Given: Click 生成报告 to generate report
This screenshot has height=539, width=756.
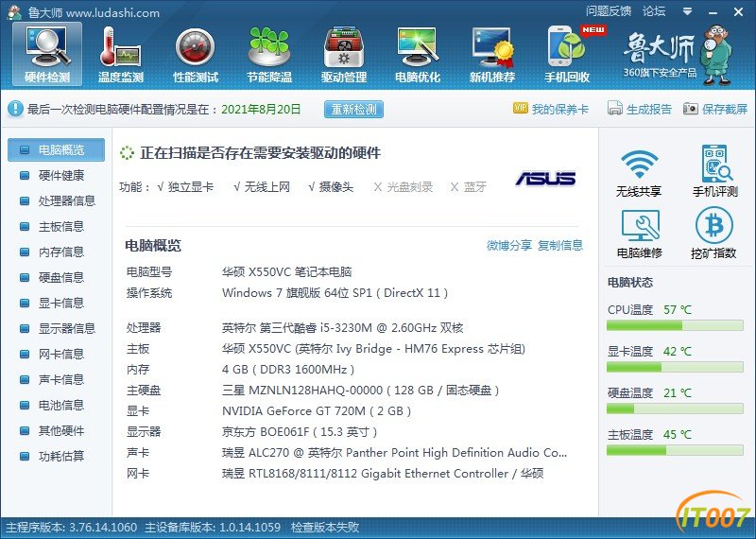Looking at the screenshot, I should click(x=640, y=109).
